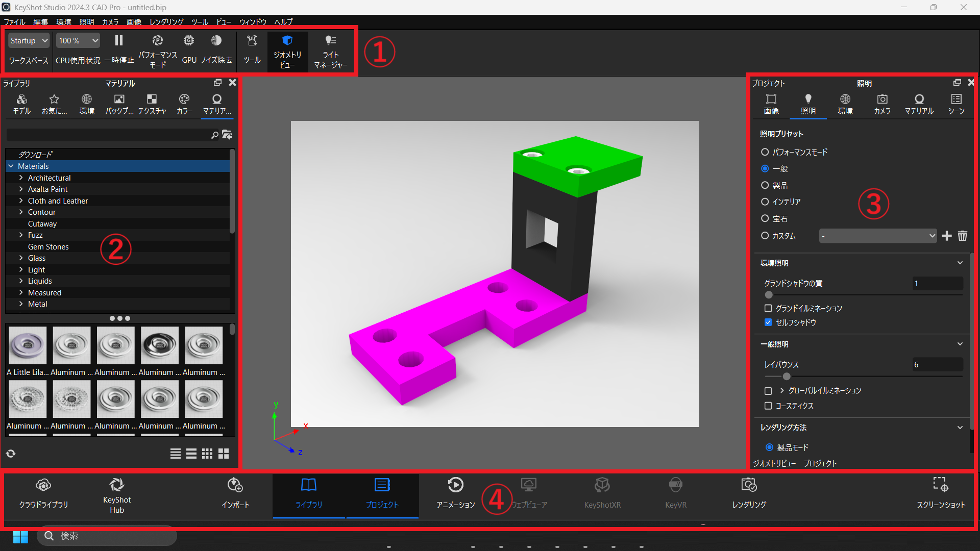Click the library search magnifier icon

(x=215, y=135)
